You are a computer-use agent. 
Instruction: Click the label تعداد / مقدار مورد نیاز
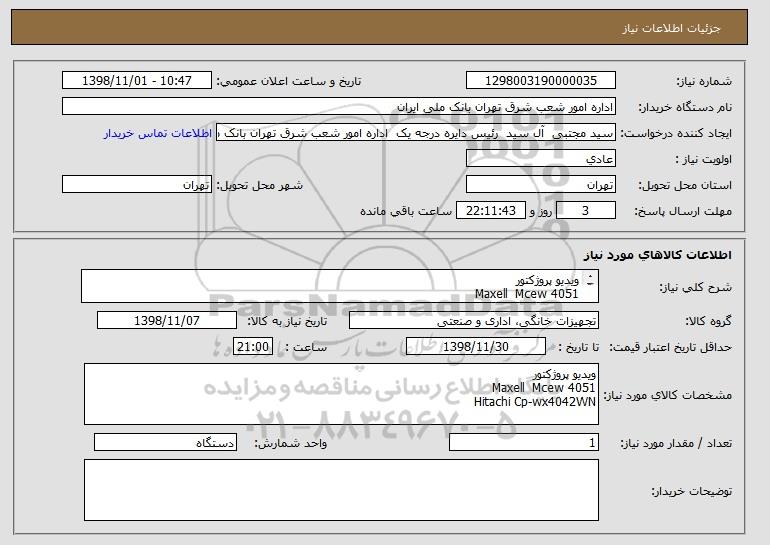click(676, 443)
